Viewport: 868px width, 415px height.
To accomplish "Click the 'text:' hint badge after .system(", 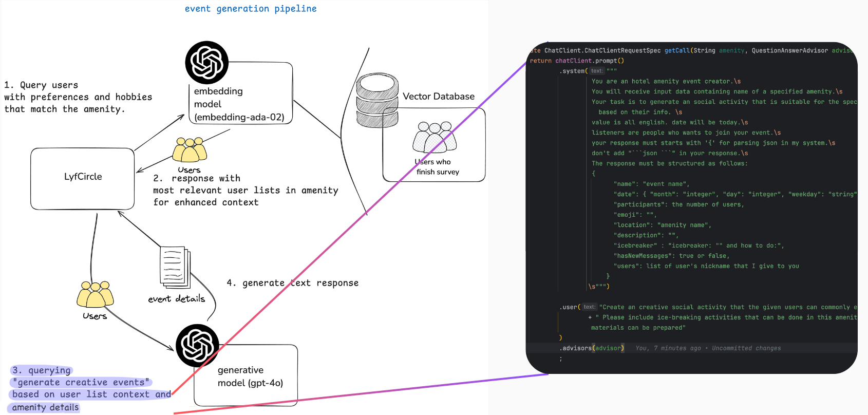I will pos(596,71).
